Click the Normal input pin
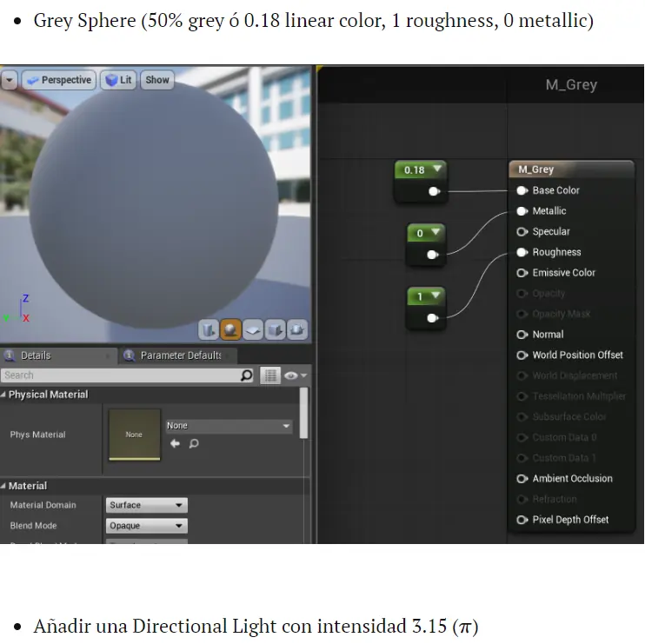 [x=522, y=335]
